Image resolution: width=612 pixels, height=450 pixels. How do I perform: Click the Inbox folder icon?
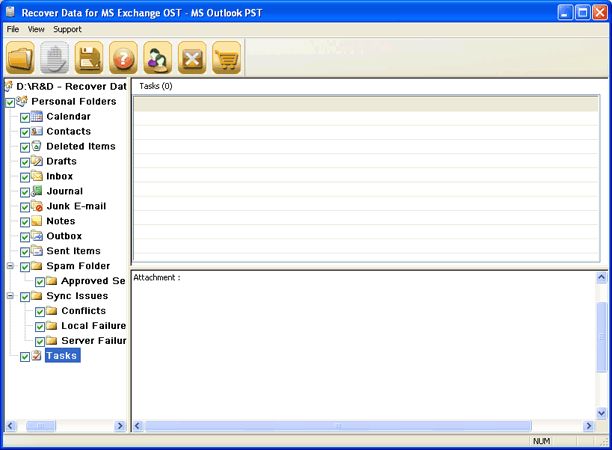[x=37, y=176]
